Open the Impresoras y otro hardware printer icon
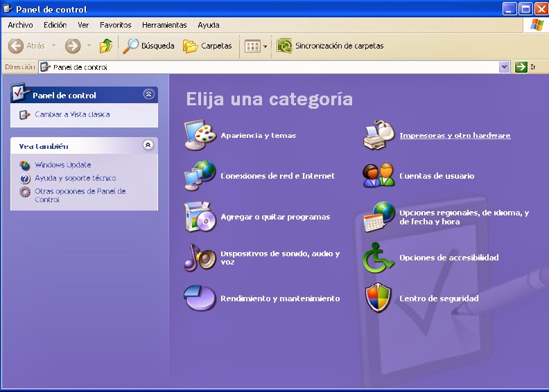The image size is (549, 392). 379,135
